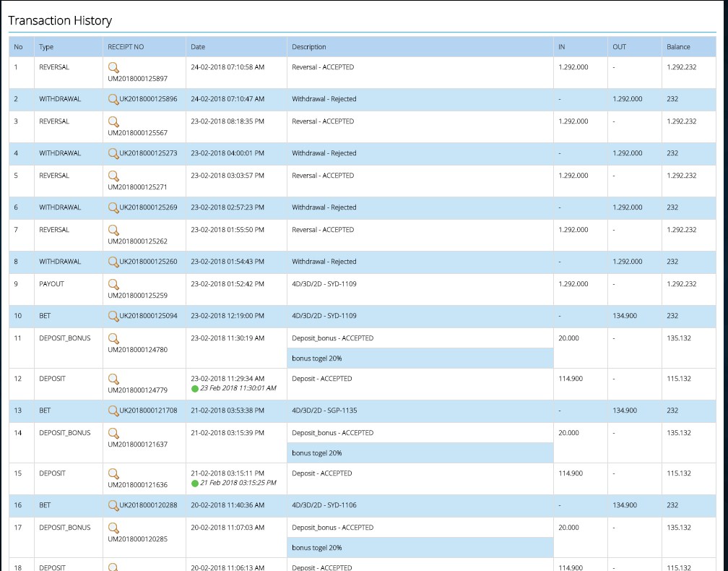Open receipt number UK2018000120288
Screen dimensions: 728x571
[148, 505]
